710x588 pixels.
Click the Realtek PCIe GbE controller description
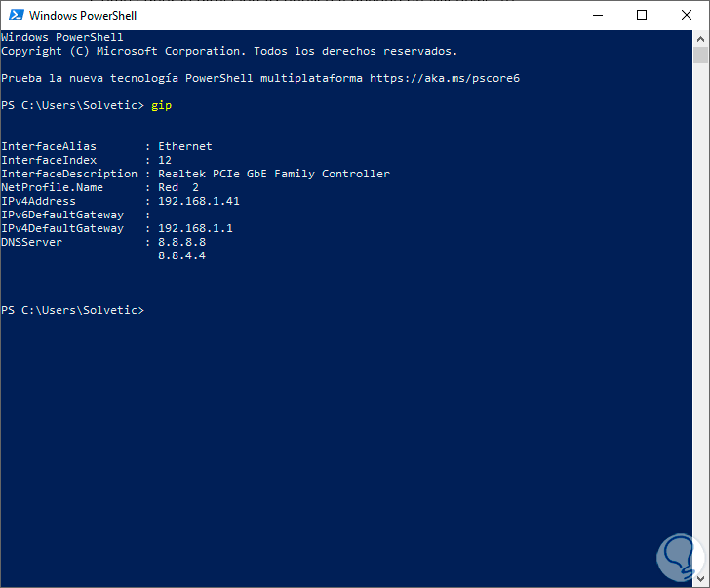point(273,174)
